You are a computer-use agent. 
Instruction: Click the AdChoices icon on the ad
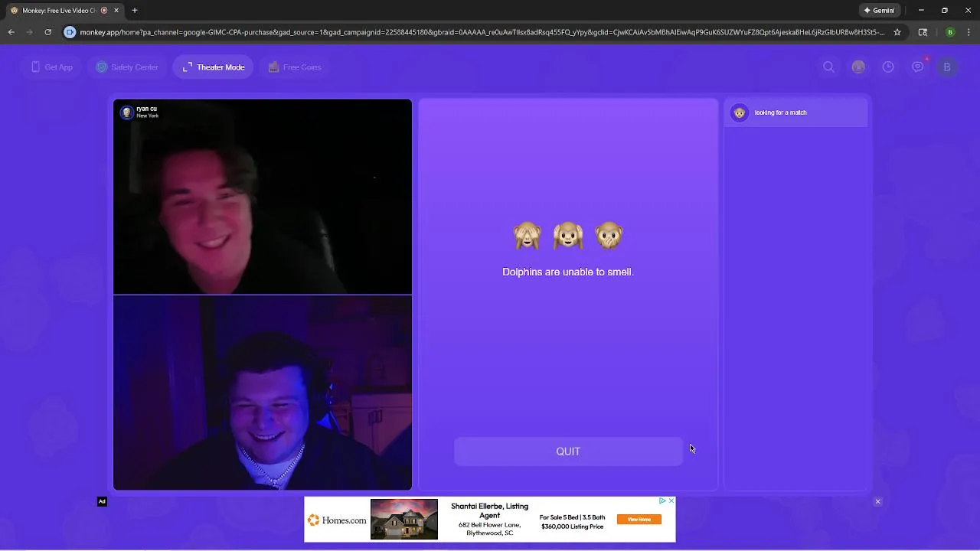662,500
